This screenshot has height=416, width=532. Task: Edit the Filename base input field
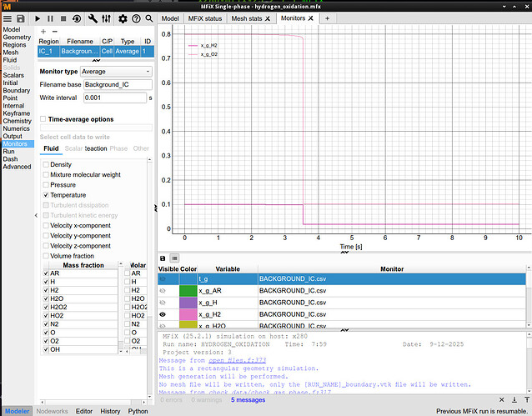[118, 85]
